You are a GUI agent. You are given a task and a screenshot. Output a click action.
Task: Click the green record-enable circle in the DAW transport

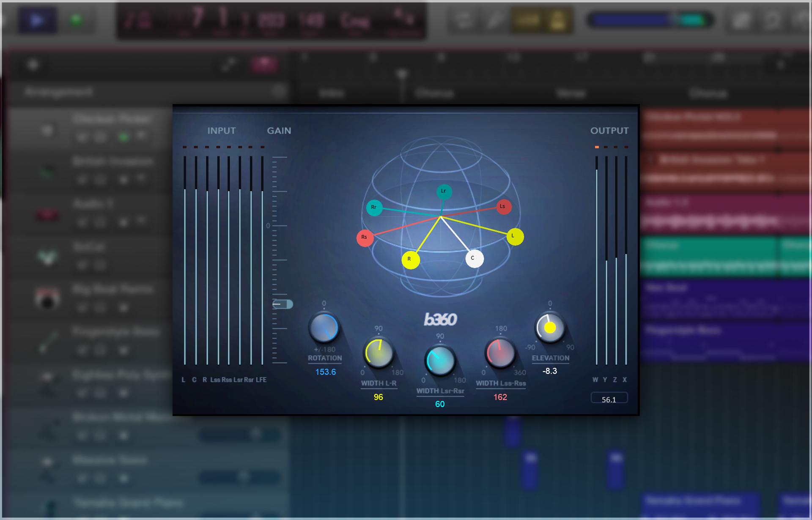(76, 20)
